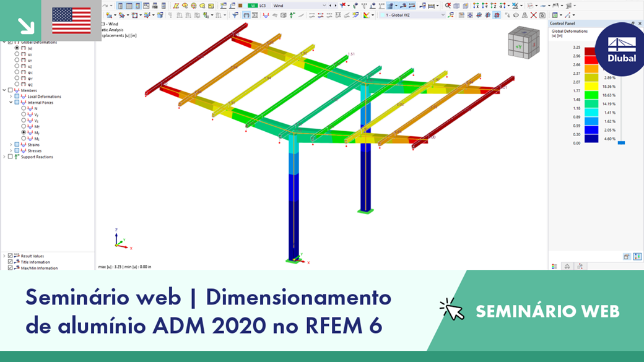The image size is (644, 362).
Task: Click the navigation cube in the viewport
Action: pos(524,43)
